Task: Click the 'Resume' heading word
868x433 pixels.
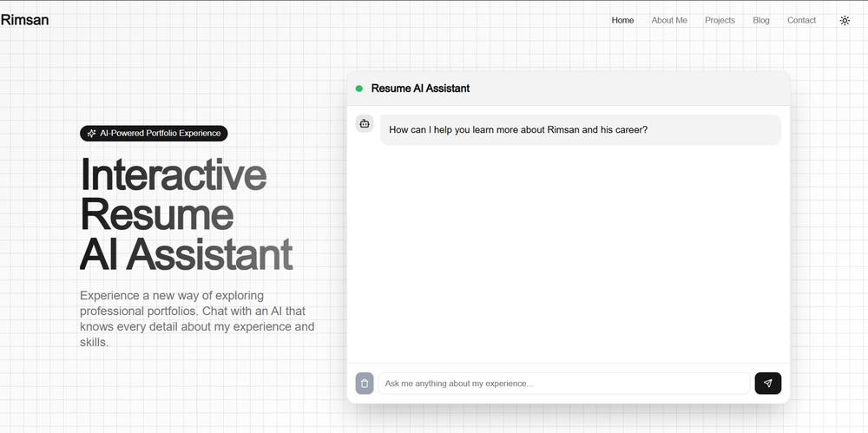Action: tap(157, 214)
